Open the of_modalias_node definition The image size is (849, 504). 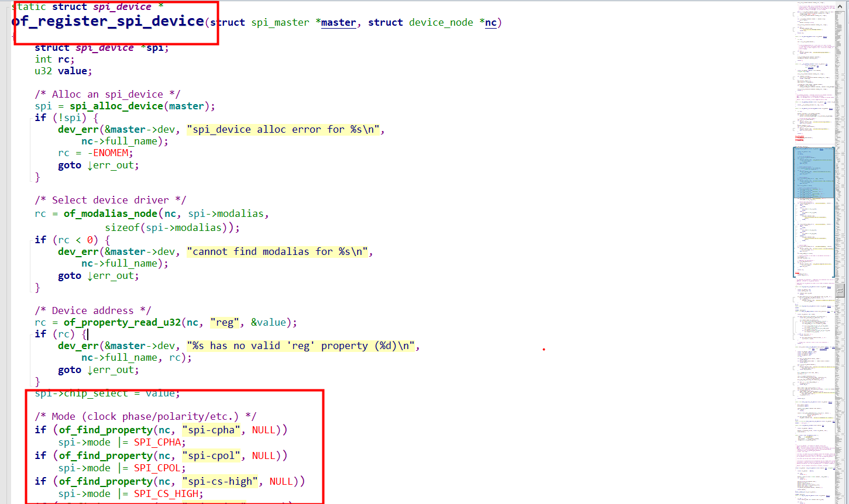click(110, 213)
